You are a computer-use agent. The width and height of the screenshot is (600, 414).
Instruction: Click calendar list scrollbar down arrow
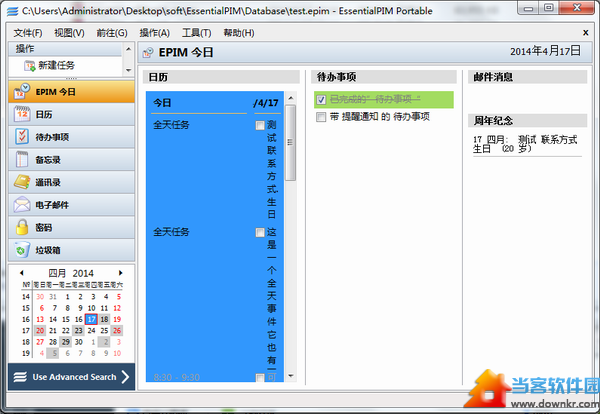tap(290, 376)
